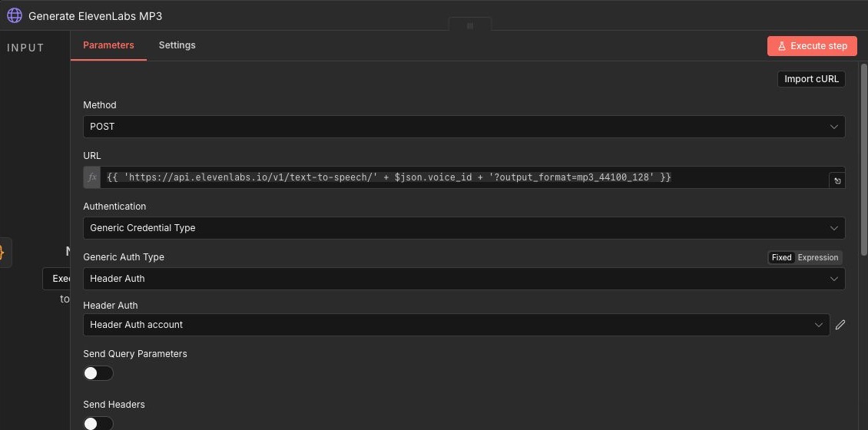Click the Send Query Parameters label
The height and width of the screenshot is (430, 868).
(x=135, y=354)
